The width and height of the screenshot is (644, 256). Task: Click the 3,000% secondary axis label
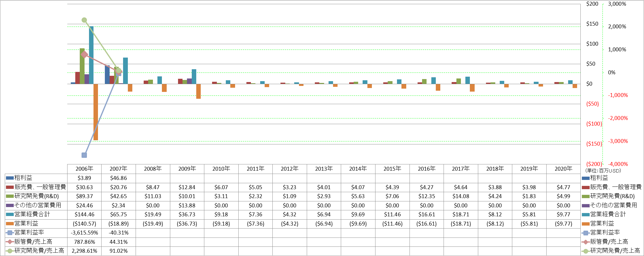pyautogui.click(x=617, y=4)
